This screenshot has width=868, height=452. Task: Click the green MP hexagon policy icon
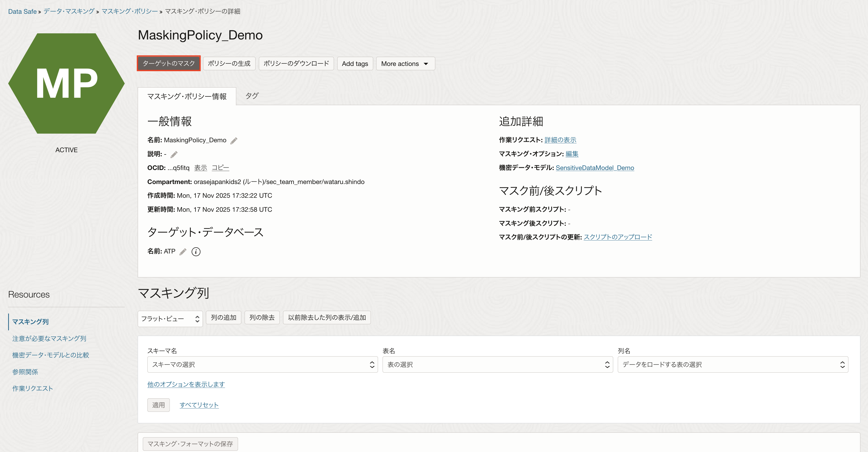(x=66, y=83)
